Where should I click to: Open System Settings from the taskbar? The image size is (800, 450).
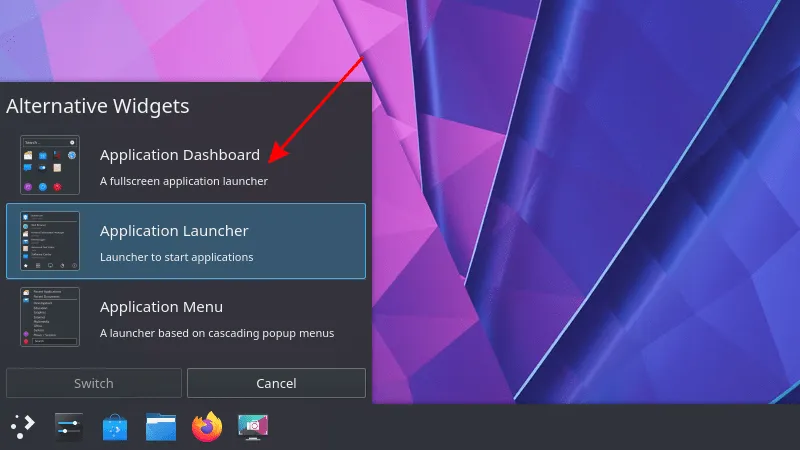[68, 427]
